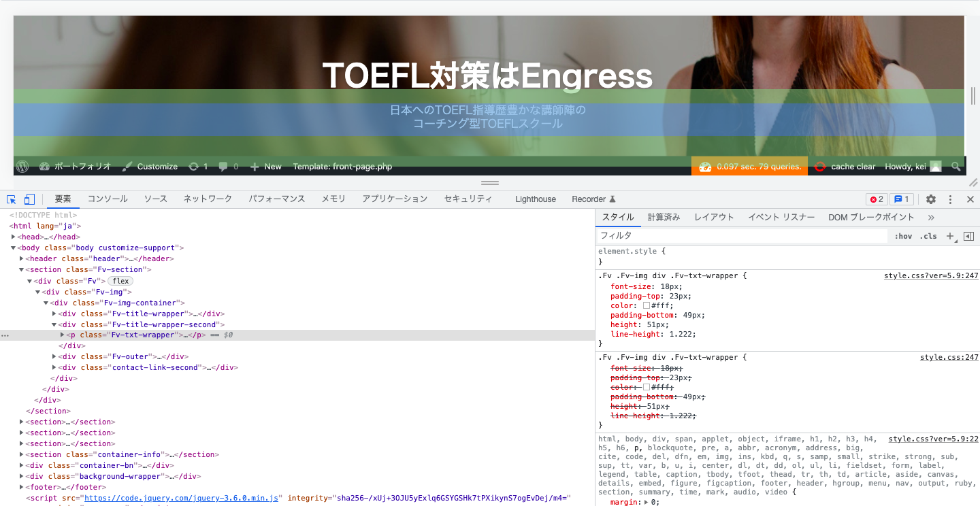980x506 pixels.
Task: Open the blue message count badge
Action: (x=901, y=199)
